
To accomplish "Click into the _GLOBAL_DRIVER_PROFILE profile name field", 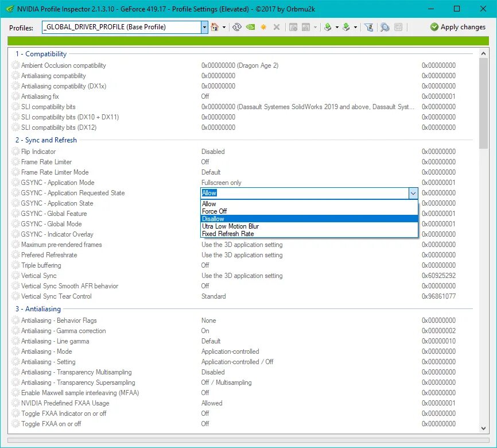I will pos(122,28).
